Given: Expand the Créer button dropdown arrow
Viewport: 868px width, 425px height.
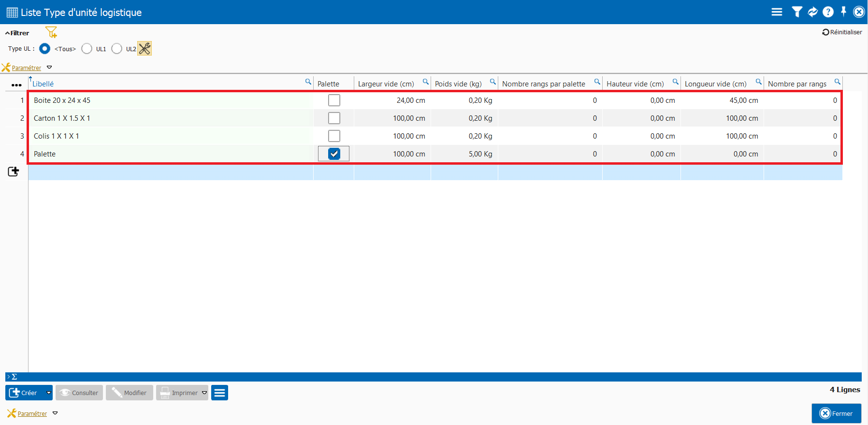Looking at the screenshot, I should [48, 393].
